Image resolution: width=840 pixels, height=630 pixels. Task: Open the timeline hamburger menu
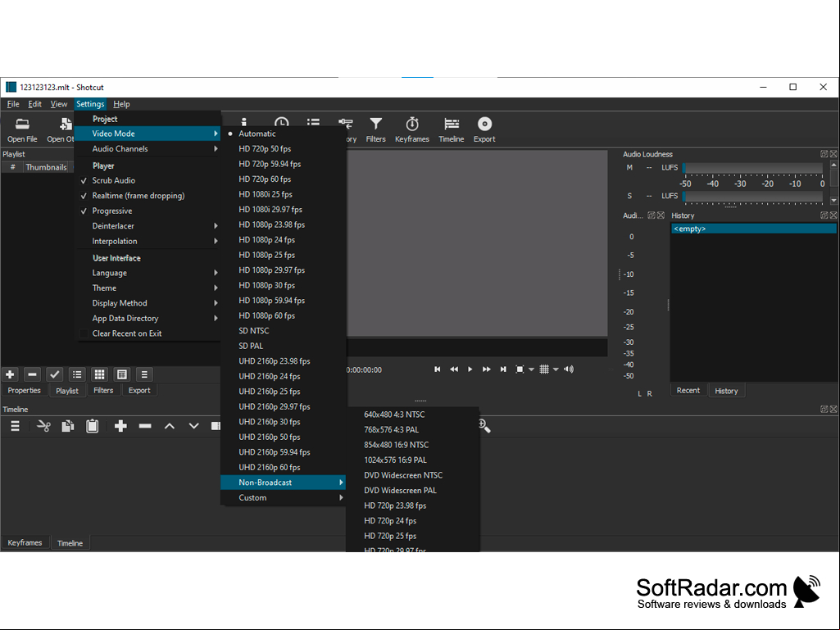click(15, 427)
